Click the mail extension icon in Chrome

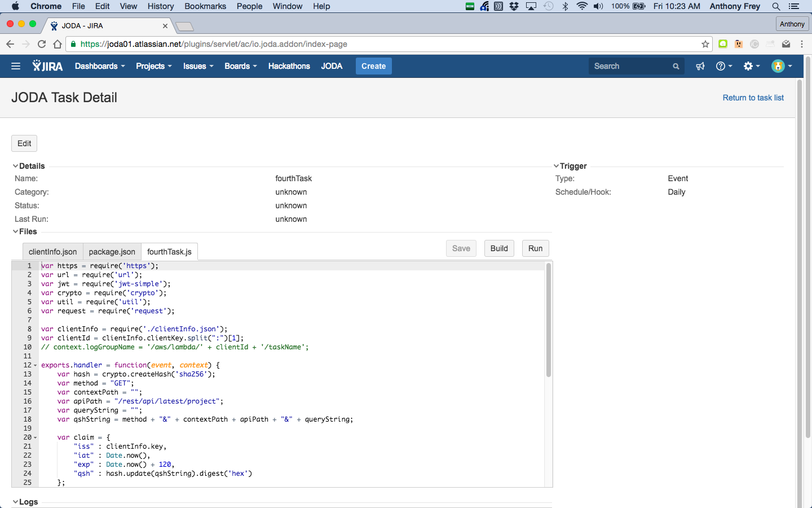click(x=786, y=44)
